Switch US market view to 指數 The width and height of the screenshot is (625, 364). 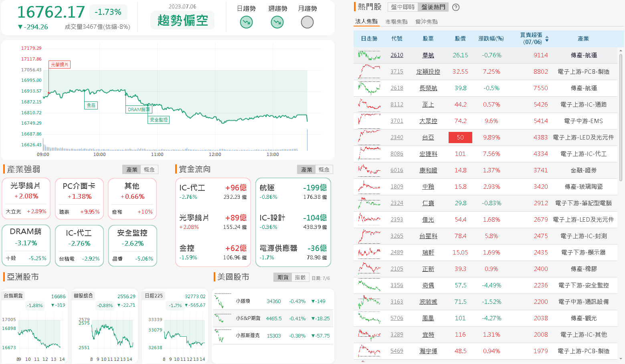pos(300,277)
